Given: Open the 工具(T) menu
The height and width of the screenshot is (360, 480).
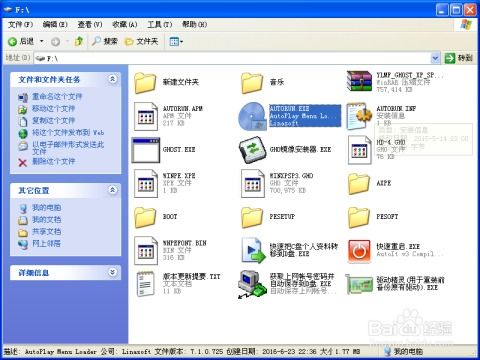Looking at the screenshot, I should pos(160,24).
